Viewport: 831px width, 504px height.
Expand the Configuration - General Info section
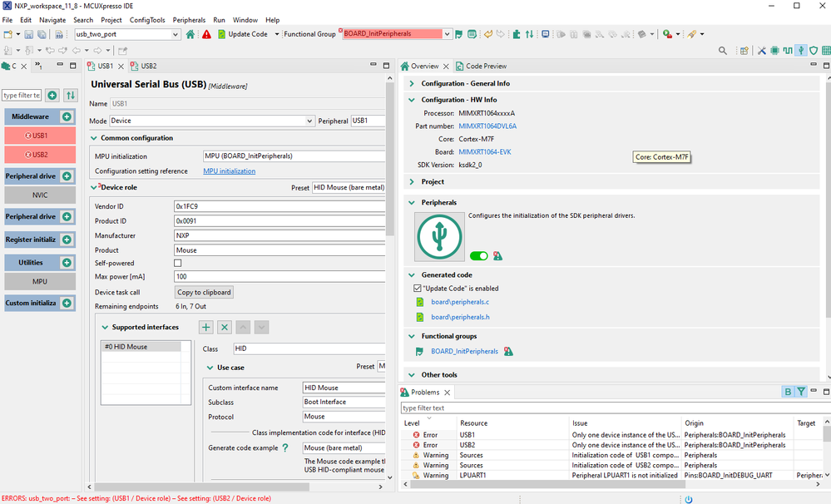click(x=412, y=84)
